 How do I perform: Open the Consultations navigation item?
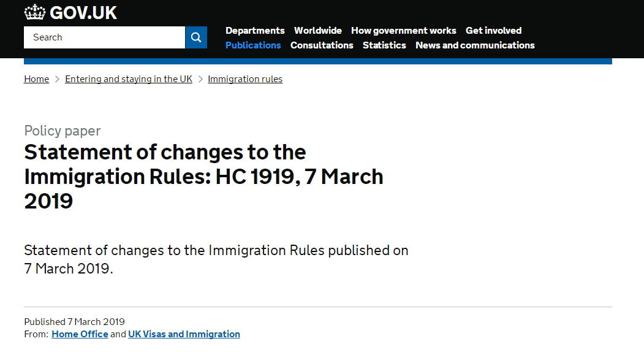(322, 45)
